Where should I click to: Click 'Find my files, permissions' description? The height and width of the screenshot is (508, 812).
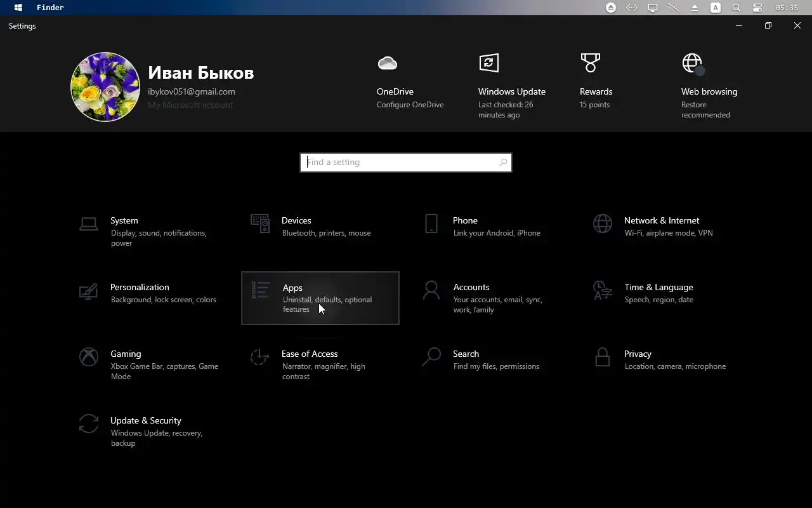496,366
